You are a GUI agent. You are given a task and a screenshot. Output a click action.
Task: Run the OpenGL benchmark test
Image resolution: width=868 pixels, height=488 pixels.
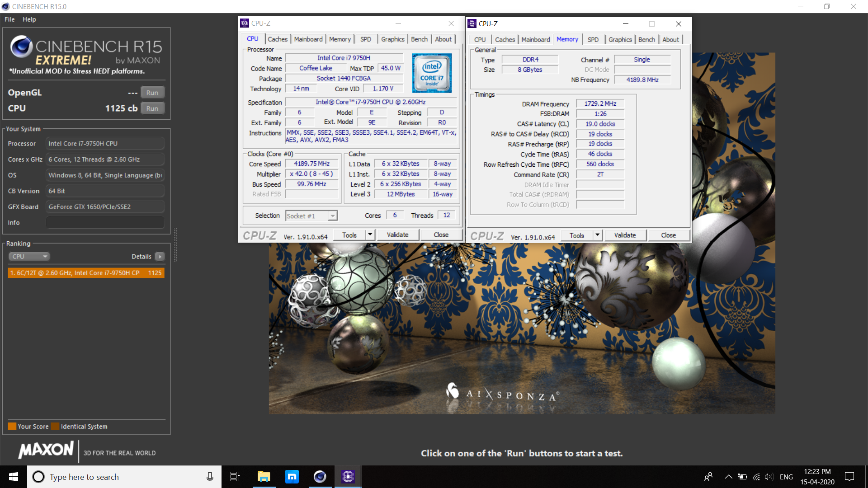pos(152,93)
